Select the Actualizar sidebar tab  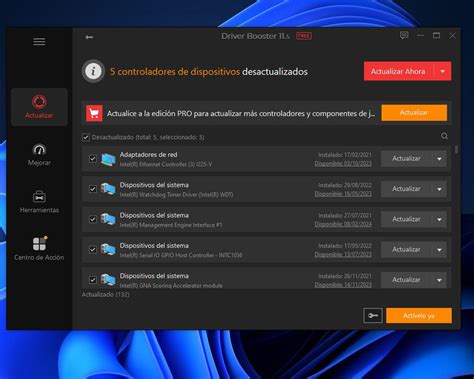coord(39,107)
